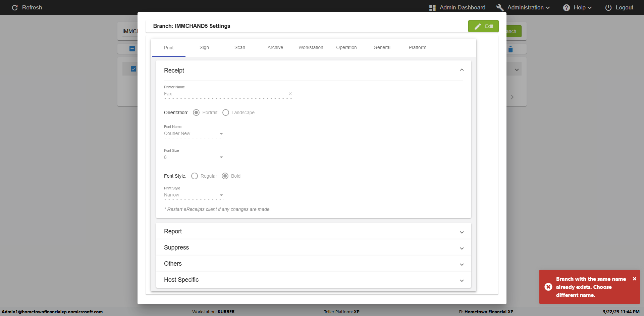The height and width of the screenshot is (316, 644).
Task: Open the Print Style dropdown
Action: point(194,195)
